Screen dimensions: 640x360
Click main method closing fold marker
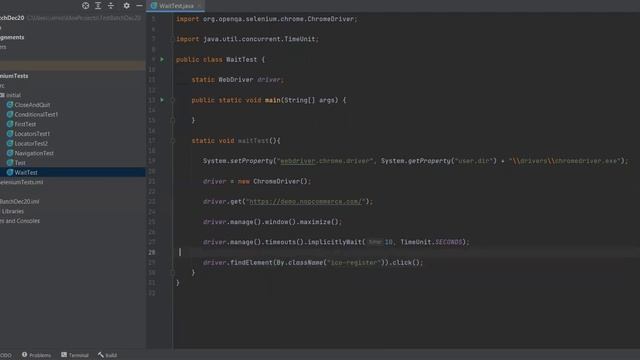click(173, 120)
